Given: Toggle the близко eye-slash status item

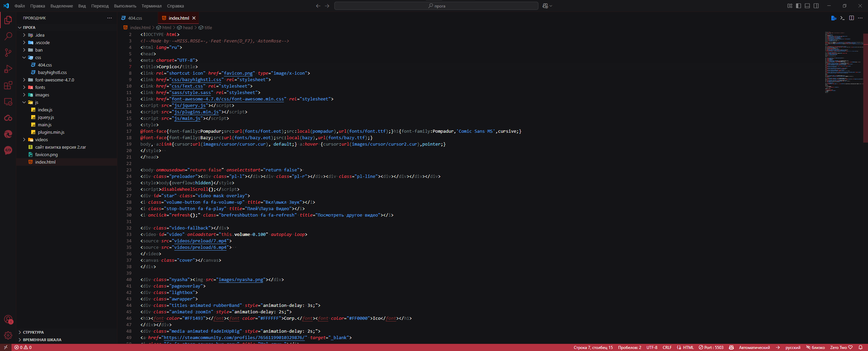Looking at the screenshot, I should coord(815,347).
